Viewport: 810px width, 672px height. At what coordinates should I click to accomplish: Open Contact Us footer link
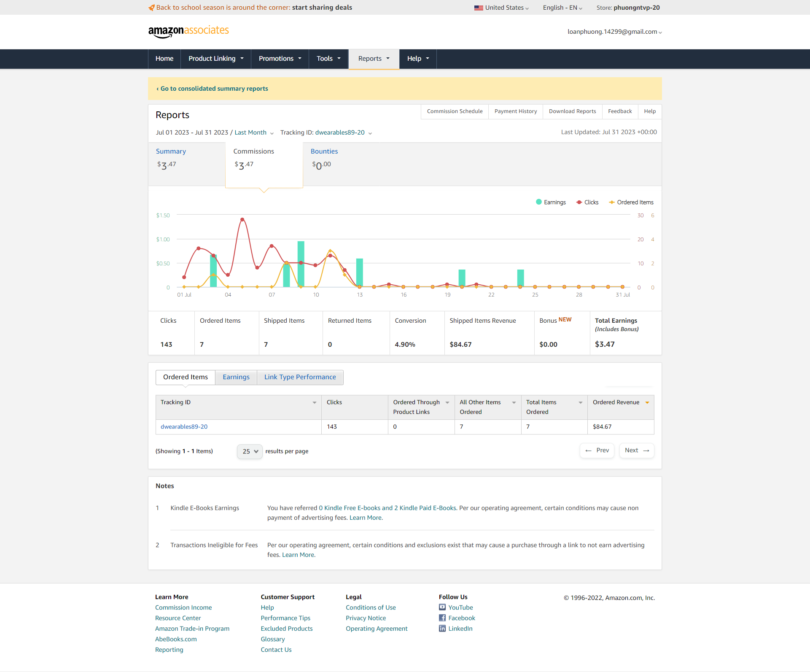(276, 650)
